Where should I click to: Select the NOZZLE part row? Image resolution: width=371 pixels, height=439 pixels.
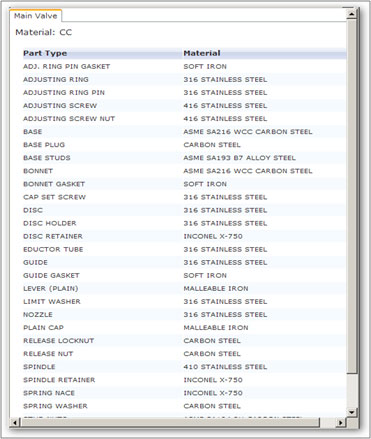184,315
